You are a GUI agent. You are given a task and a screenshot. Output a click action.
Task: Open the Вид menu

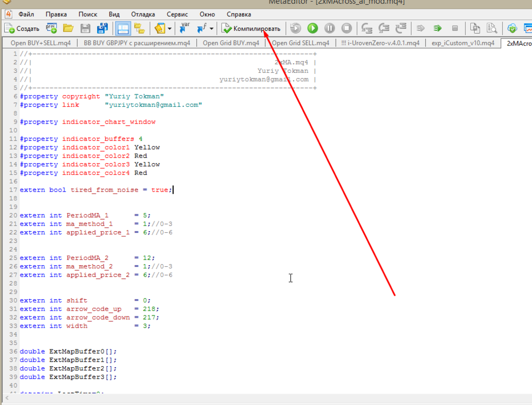(114, 14)
